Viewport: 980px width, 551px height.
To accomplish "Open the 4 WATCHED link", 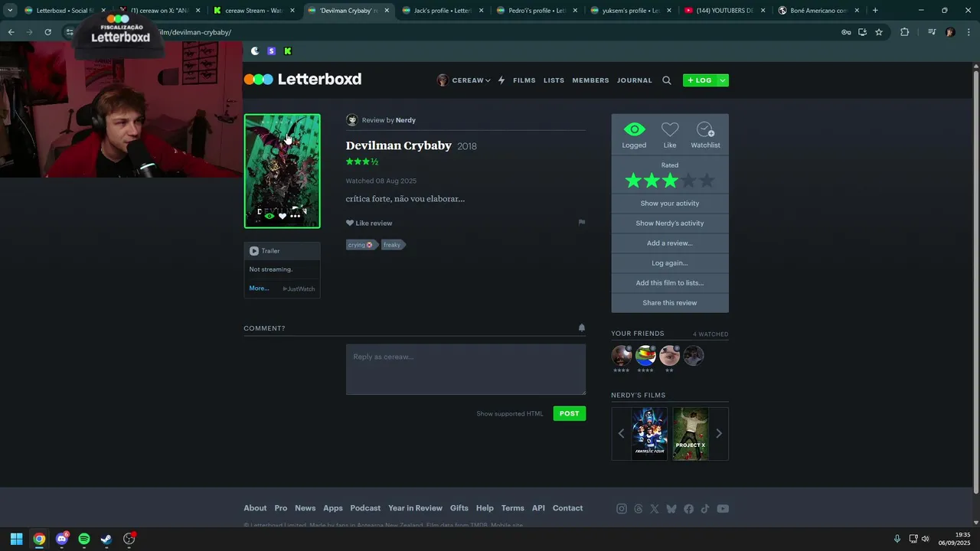I will pos(710,334).
